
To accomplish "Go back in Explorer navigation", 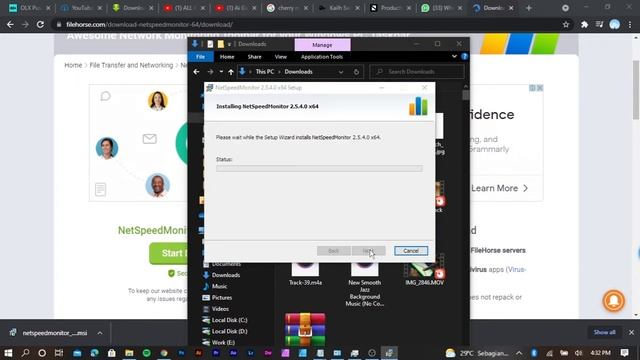I will (196, 72).
